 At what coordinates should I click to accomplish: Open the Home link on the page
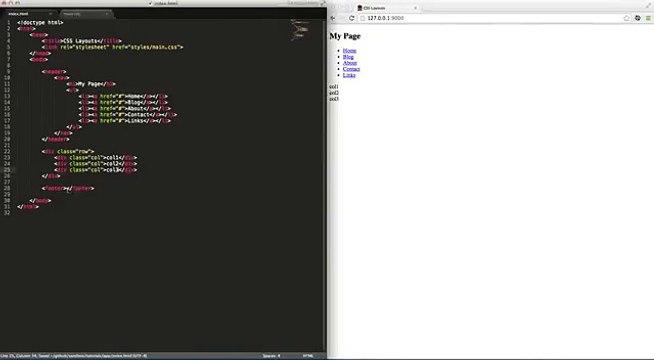tap(350, 50)
